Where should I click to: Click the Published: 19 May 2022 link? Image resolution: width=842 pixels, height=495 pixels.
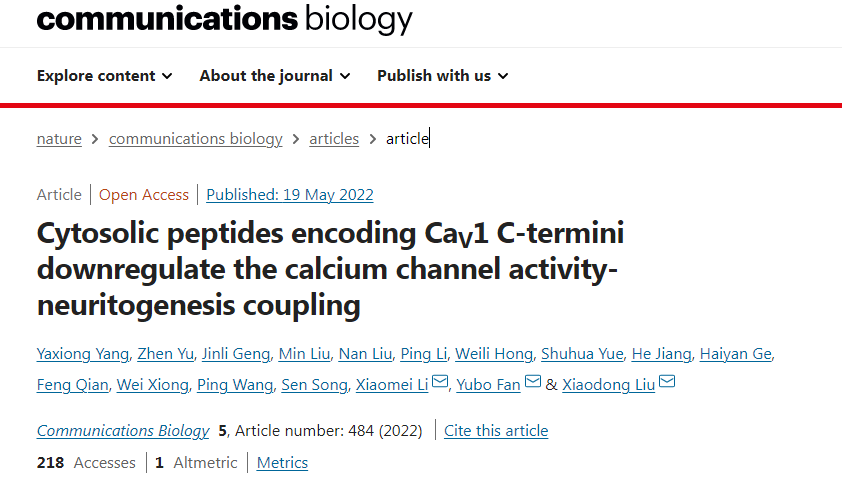point(290,195)
